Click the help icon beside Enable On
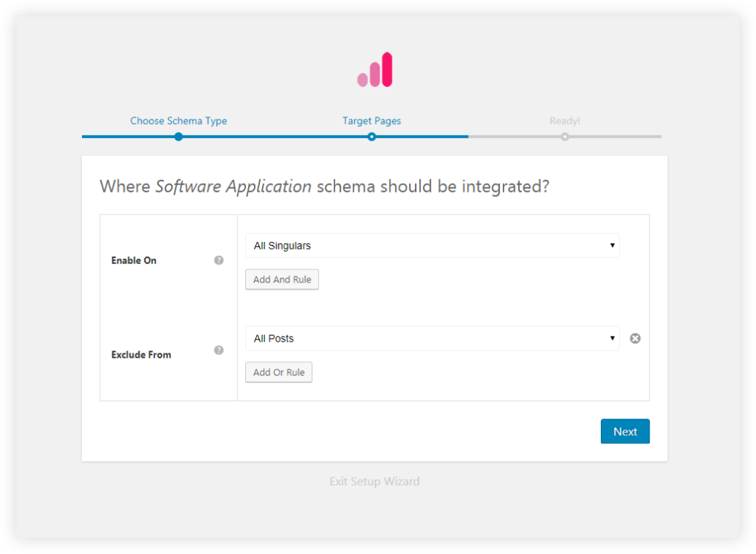 click(x=219, y=260)
